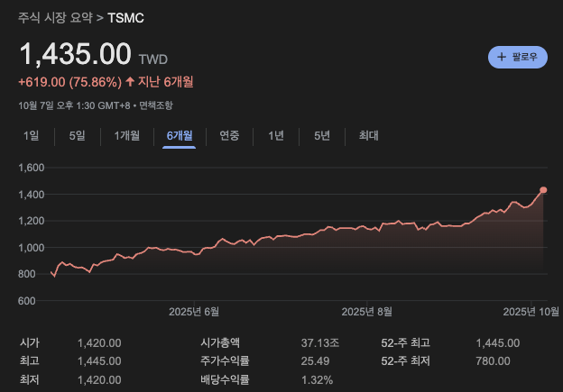
Task: Switch the chart to 1년
Action: (x=276, y=136)
